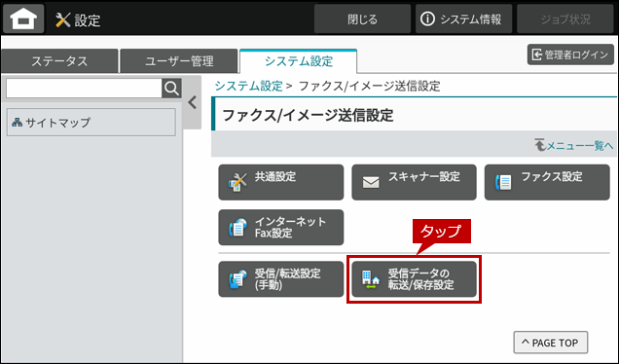Image resolution: width=619 pixels, height=364 pixels.
Task: Open サイトマップ in the sidebar
Action: [x=91, y=123]
